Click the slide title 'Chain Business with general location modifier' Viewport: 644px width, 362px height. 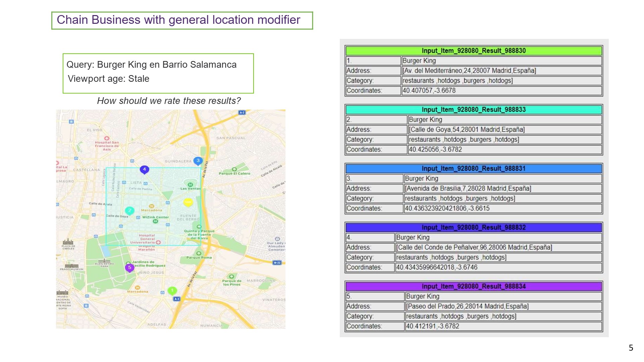178,20
